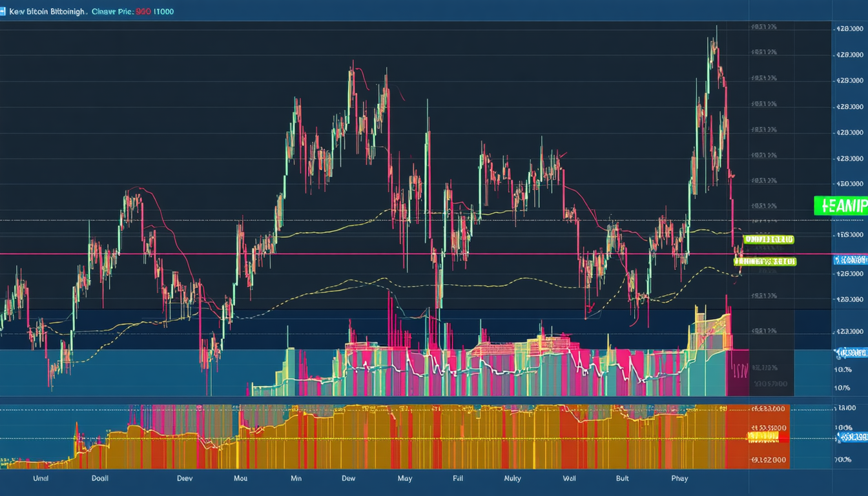This screenshot has width=868, height=496.
Task: Select the upper yellow-green chart label
Action: click(x=769, y=240)
